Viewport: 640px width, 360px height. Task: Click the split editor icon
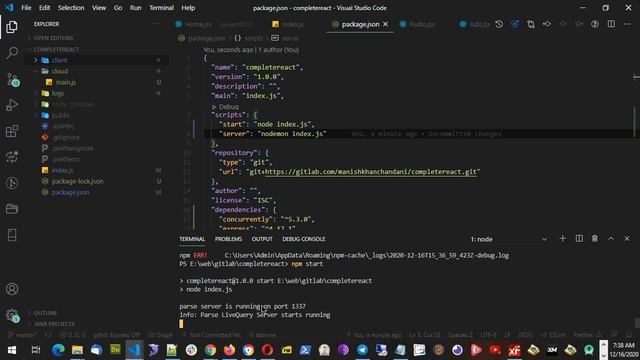coord(611,24)
